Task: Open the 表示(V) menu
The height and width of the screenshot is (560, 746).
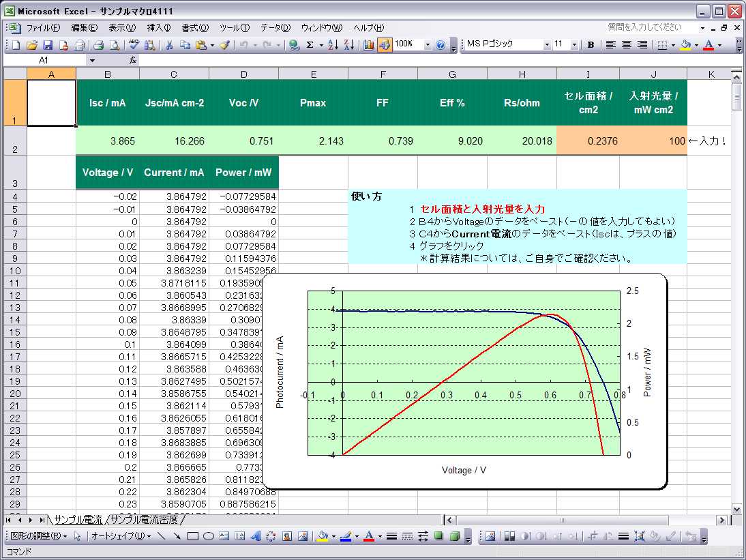Action: [x=122, y=28]
